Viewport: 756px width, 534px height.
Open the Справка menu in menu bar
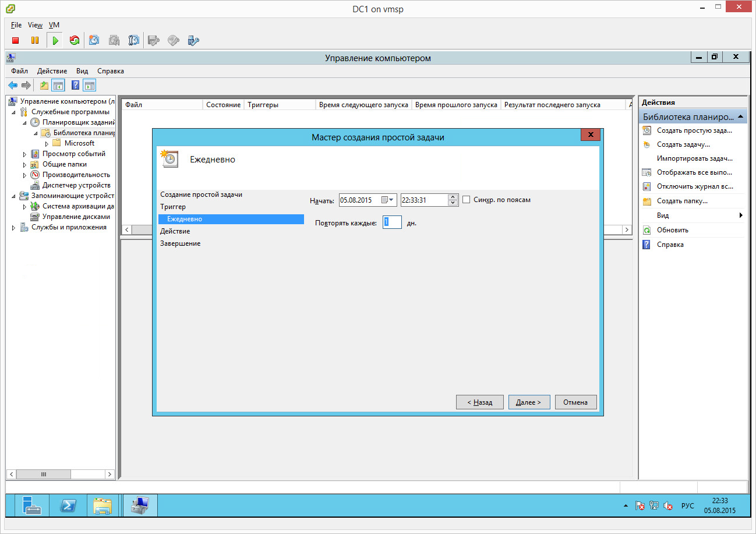[x=111, y=71]
